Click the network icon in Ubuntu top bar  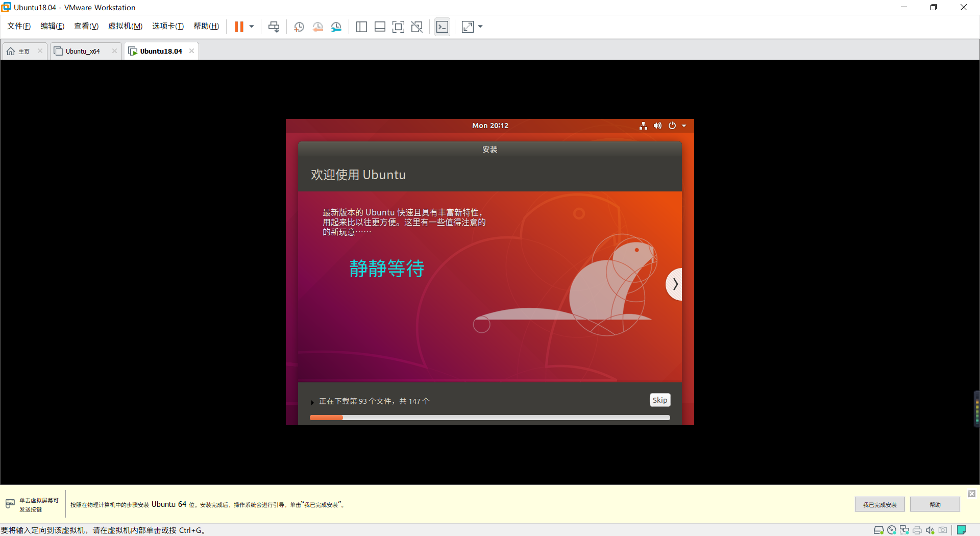(x=643, y=126)
